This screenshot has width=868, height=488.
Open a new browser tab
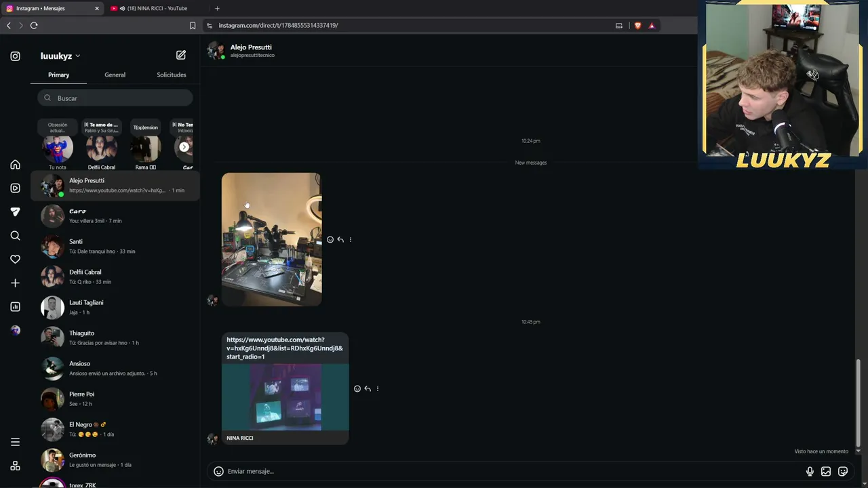tap(217, 8)
